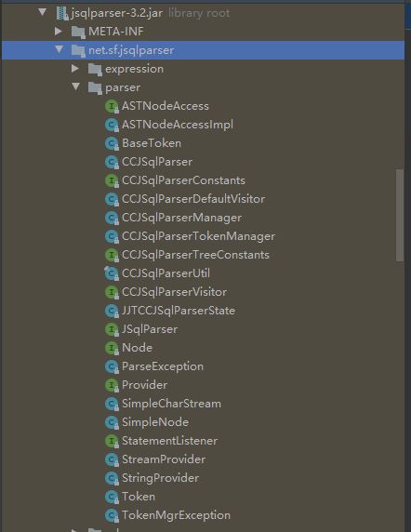Collapse the jsqlparser-3.2.jar library root
This screenshot has height=532, width=411.
pos(43,12)
